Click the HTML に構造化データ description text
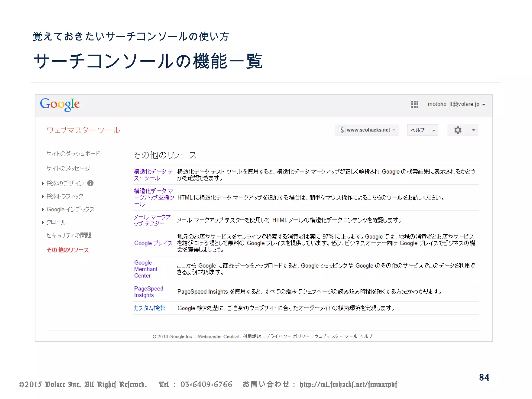 pyautogui.click(x=311, y=198)
